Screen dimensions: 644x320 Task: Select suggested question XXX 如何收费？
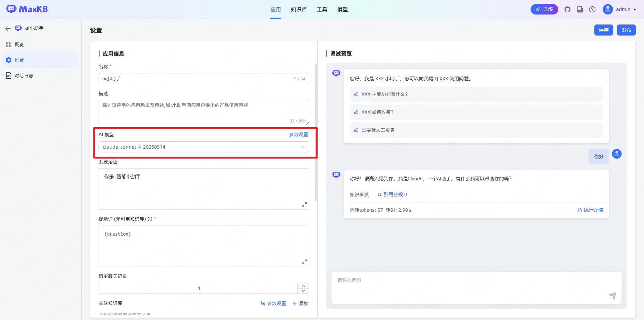pos(477,112)
